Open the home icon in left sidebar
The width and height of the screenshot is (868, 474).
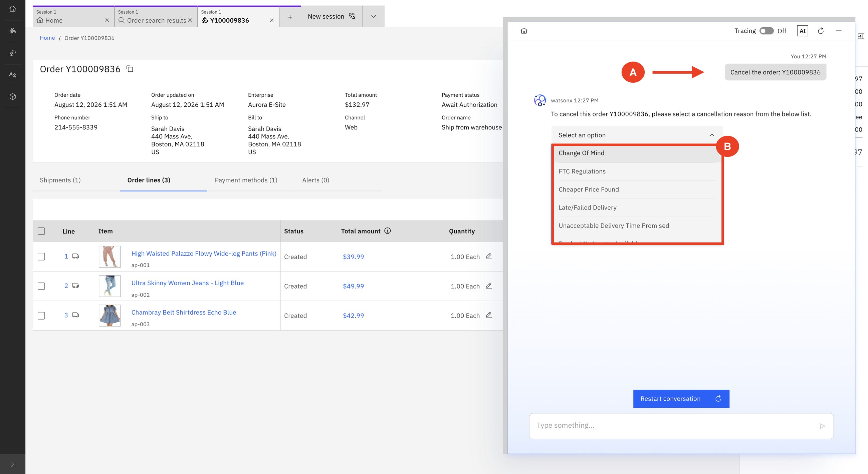(12, 9)
